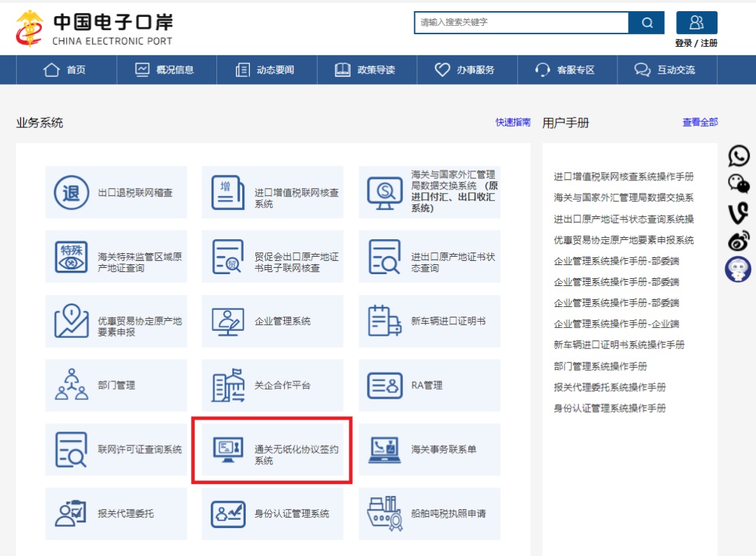Click the search keyword input field

pos(521,22)
